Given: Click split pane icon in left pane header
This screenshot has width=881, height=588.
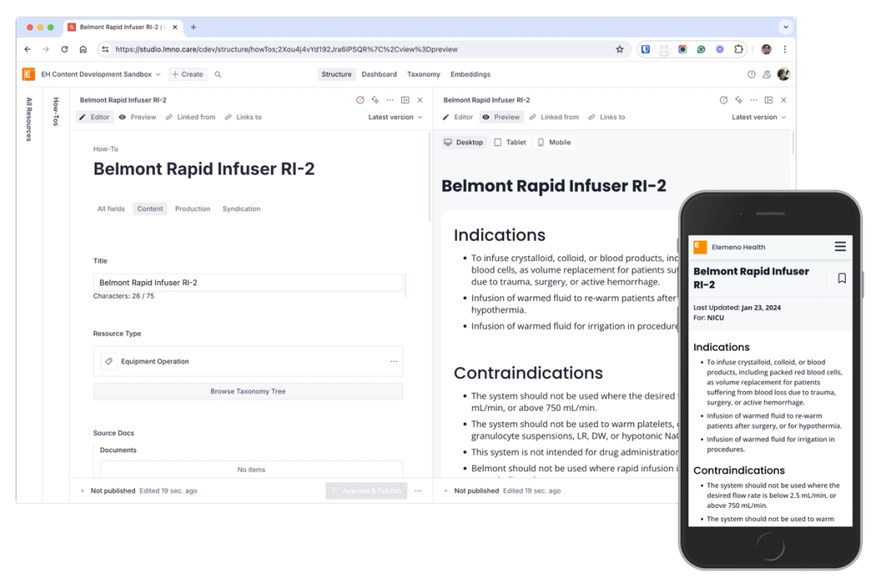Looking at the screenshot, I should tap(405, 100).
